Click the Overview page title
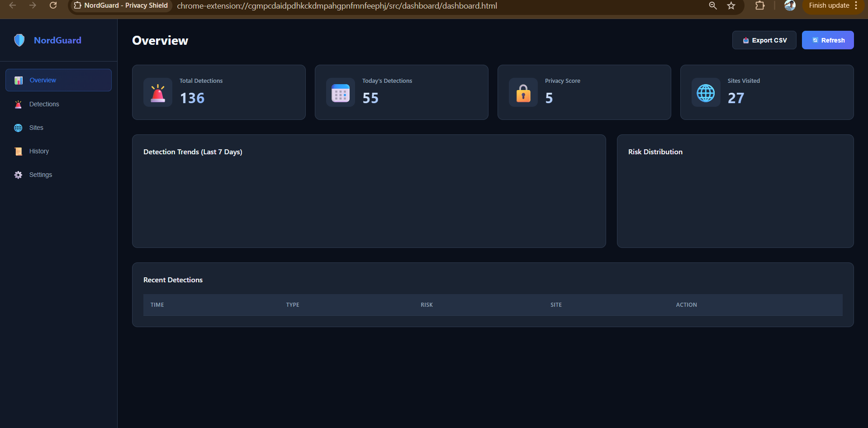This screenshot has height=428, width=868. point(160,41)
